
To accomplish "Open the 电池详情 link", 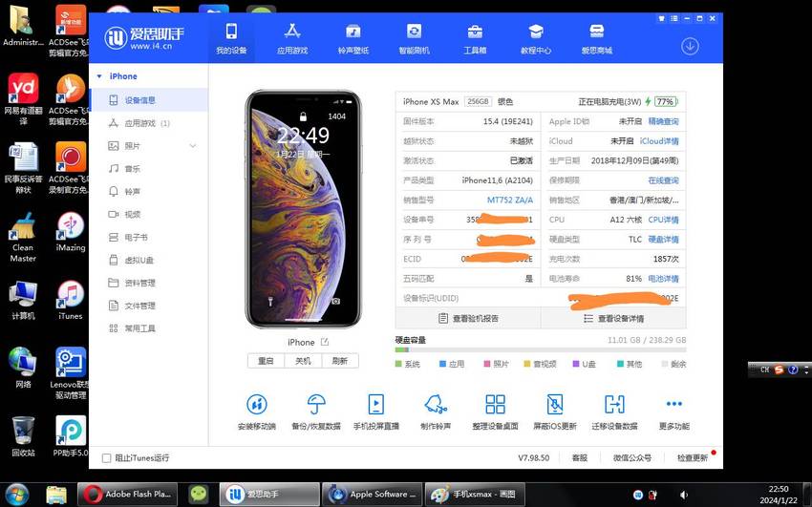I will coord(663,279).
